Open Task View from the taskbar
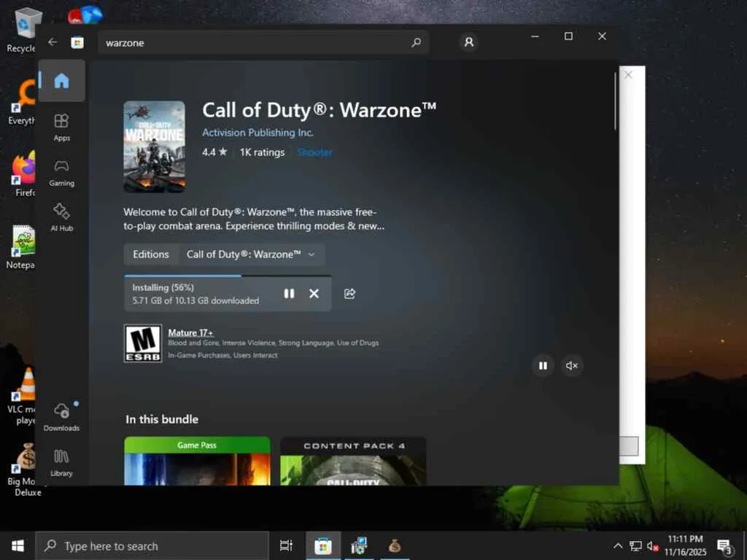The image size is (747, 560). [x=286, y=545]
